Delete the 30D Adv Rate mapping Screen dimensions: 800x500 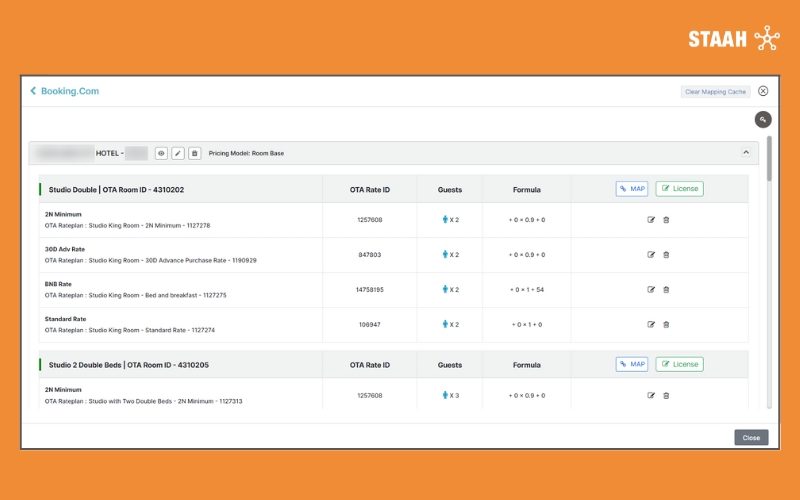tap(667, 255)
